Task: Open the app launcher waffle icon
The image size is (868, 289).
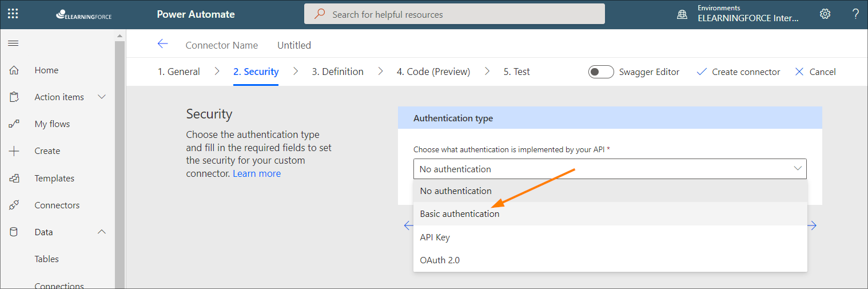Action: point(13,14)
